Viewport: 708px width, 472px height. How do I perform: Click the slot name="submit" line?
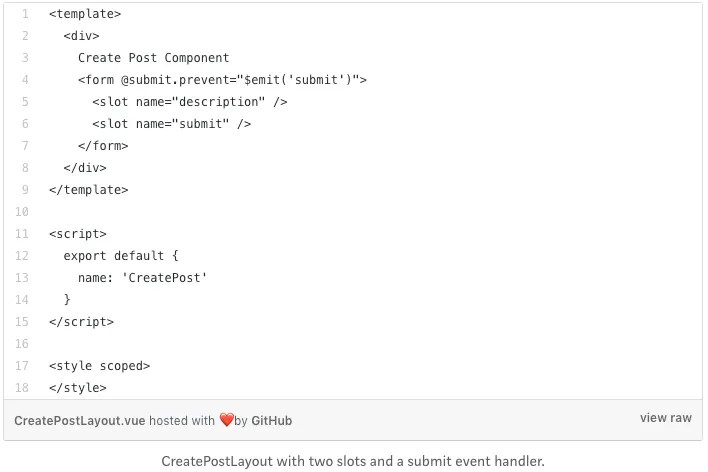(172, 124)
